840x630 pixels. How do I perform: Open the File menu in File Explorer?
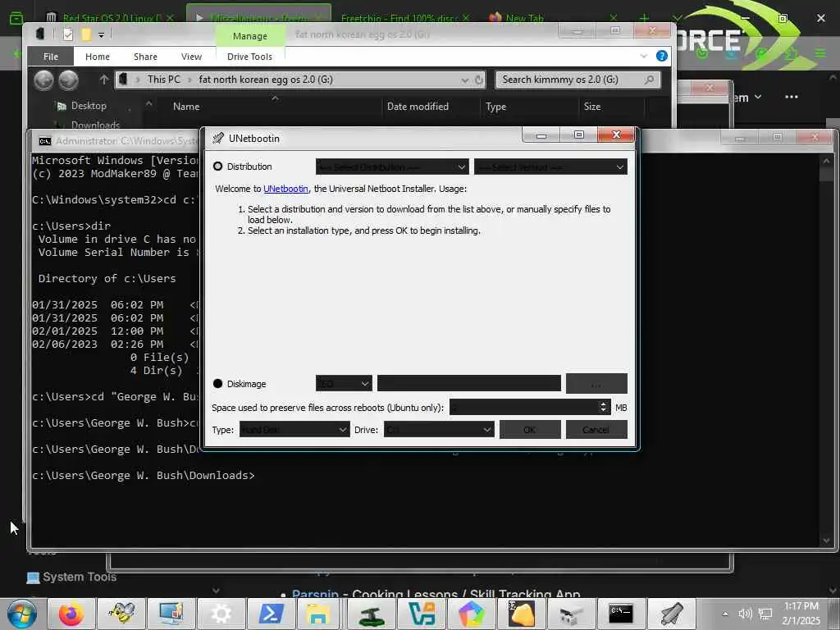pyautogui.click(x=51, y=57)
